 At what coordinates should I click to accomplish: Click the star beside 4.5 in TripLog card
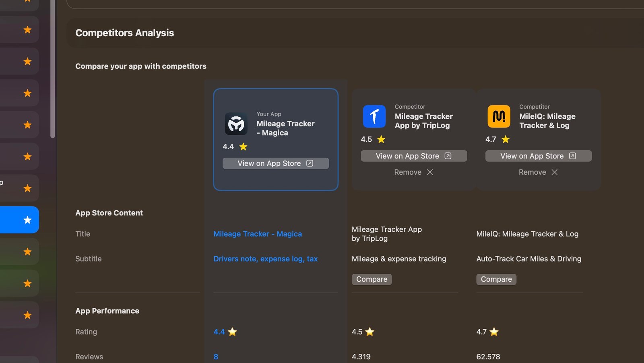point(381,139)
